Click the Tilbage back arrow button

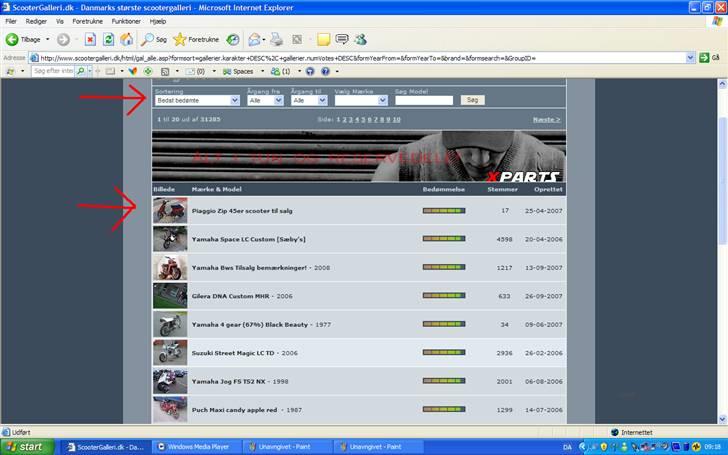click(22, 39)
